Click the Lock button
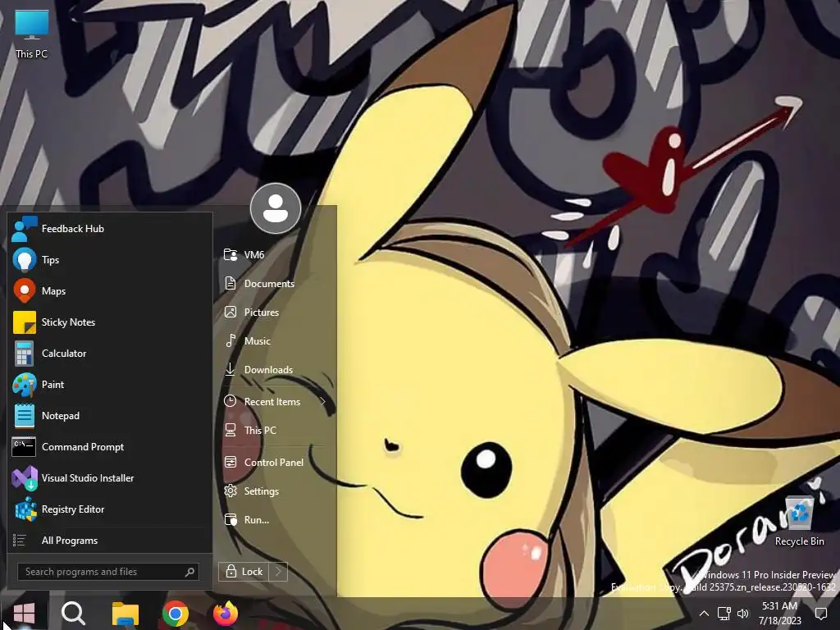Screen dimensions: 840x630 pos(244,572)
